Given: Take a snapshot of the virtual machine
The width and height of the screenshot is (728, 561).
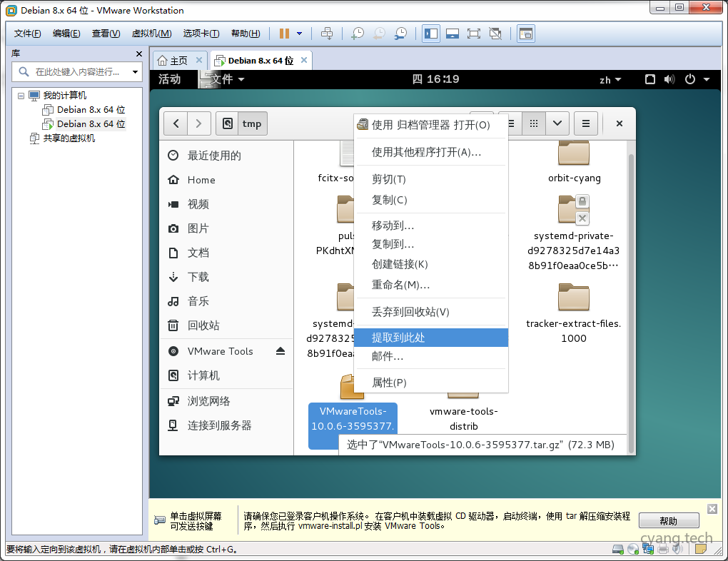Looking at the screenshot, I should tap(358, 33).
